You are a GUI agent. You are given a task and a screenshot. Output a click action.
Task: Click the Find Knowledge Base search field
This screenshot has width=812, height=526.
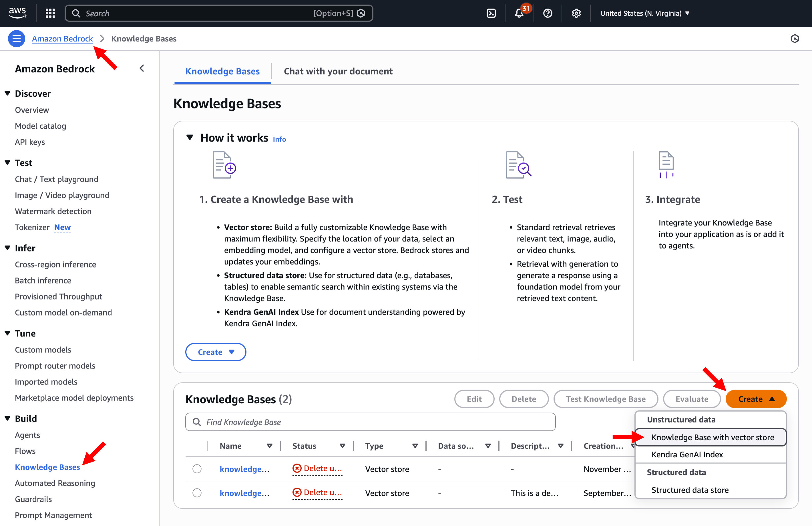(370, 422)
